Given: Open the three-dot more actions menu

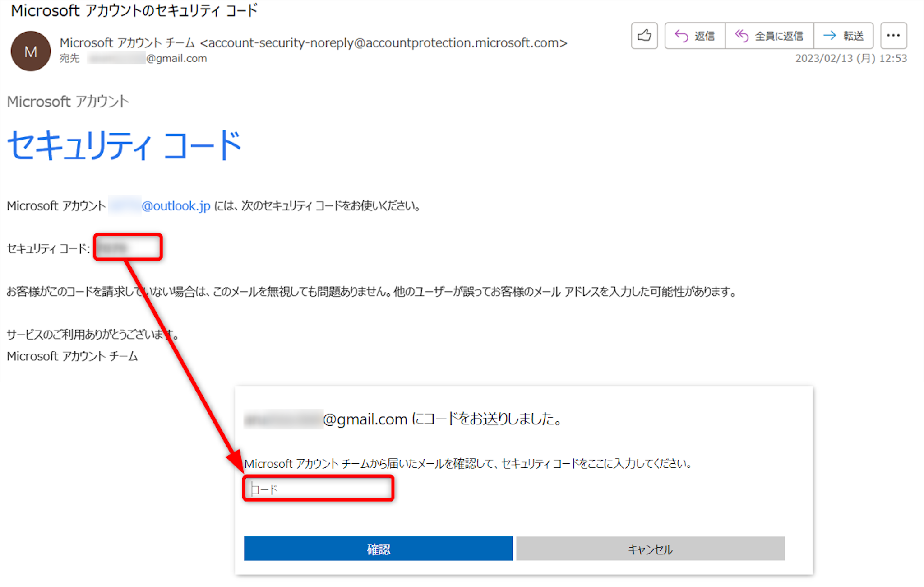Looking at the screenshot, I should (893, 35).
